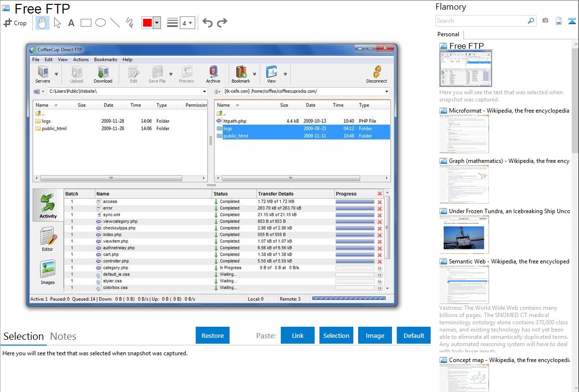The image size is (579, 392).
Task: Click the red color swatch
Action: pyautogui.click(x=147, y=23)
